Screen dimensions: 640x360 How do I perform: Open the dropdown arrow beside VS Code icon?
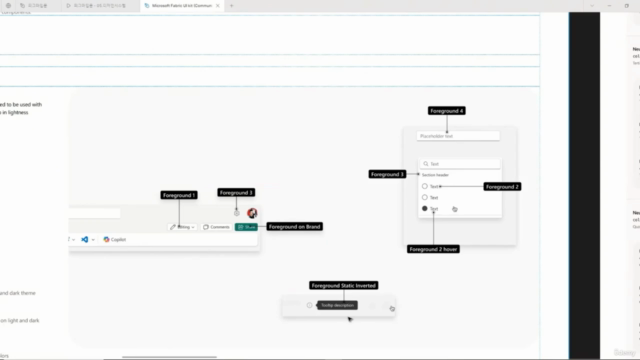pyautogui.click(x=93, y=240)
